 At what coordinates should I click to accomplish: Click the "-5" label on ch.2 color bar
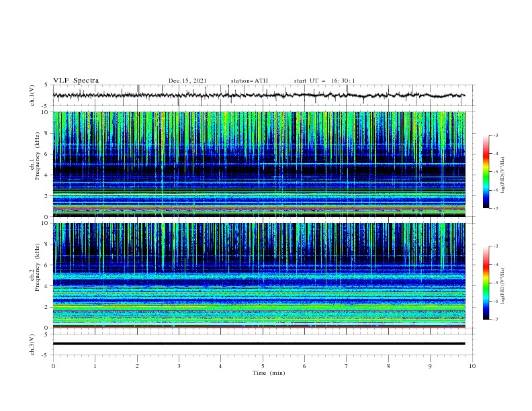495,283
